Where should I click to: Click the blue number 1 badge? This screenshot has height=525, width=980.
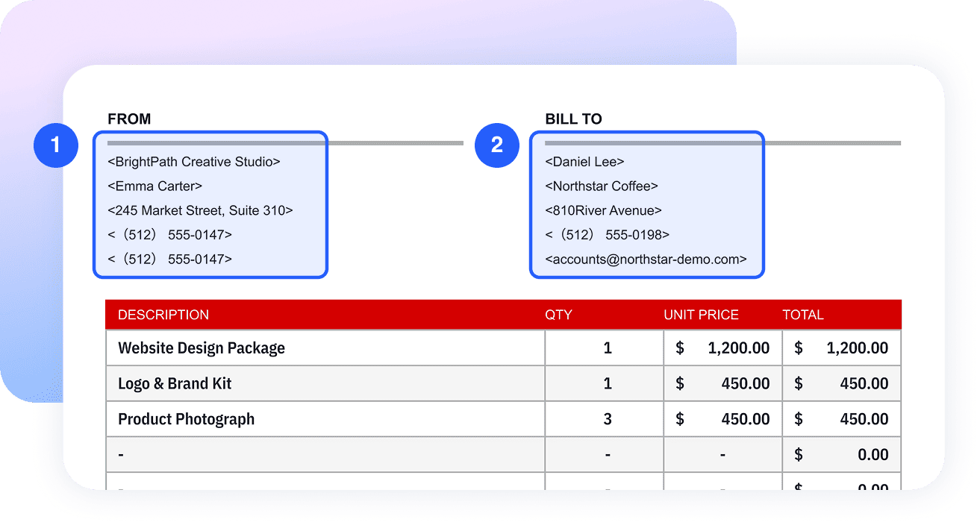coord(56,145)
